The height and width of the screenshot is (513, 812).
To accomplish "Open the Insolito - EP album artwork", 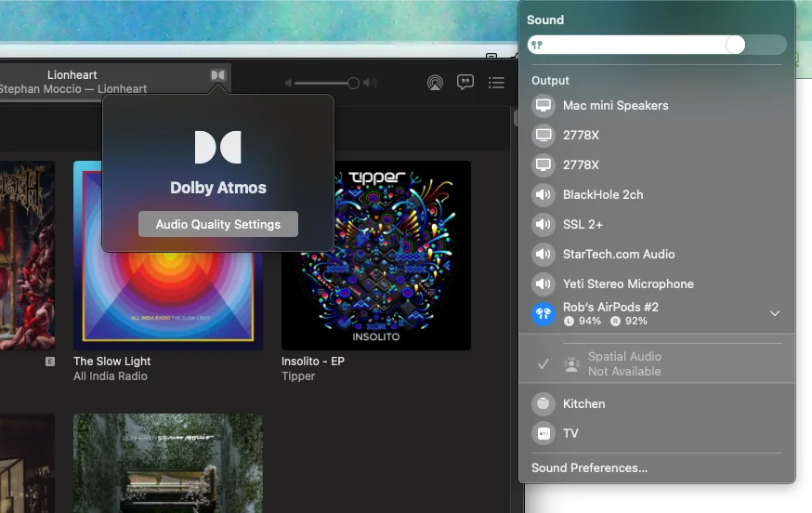I will click(376, 256).
